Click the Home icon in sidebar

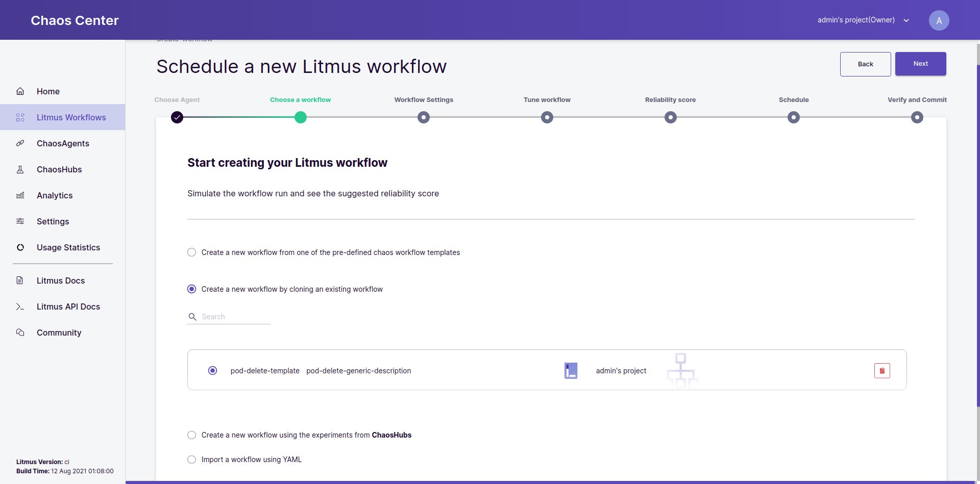click(x=20, y=91)
